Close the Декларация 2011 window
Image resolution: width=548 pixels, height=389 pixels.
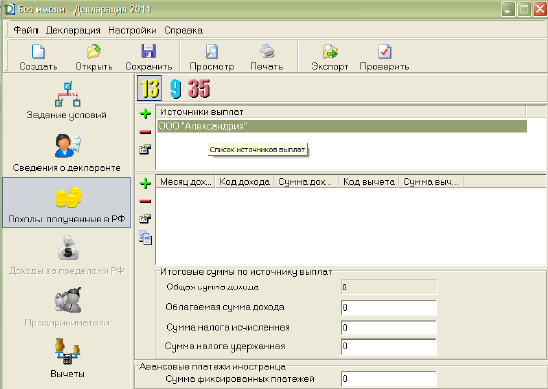540,9
